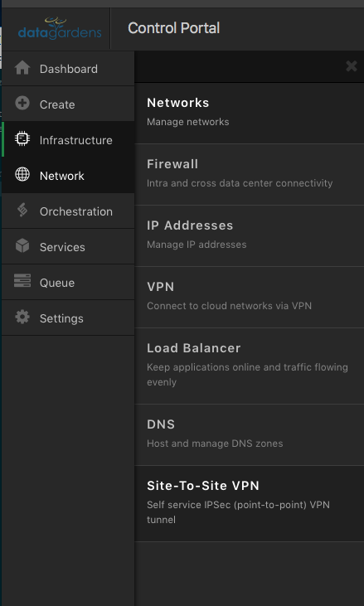Click the Control Portal title
The width and height of the screenshot is (364, 606).
[x=174, y=28]
